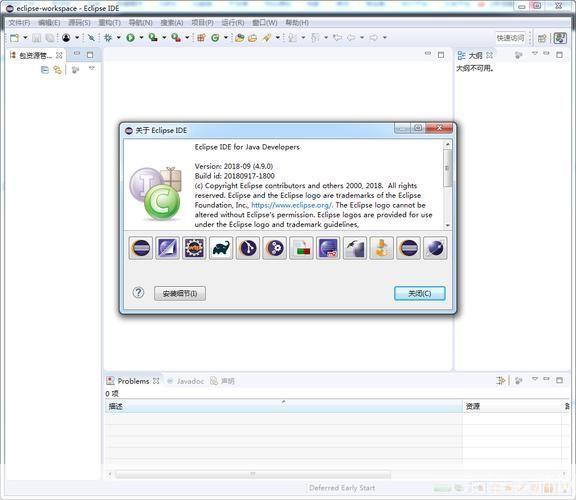576x500 pixels.
Task: Click Collapse All in Package Explorer
Action: pyautogui.click(x=45, y=69)
